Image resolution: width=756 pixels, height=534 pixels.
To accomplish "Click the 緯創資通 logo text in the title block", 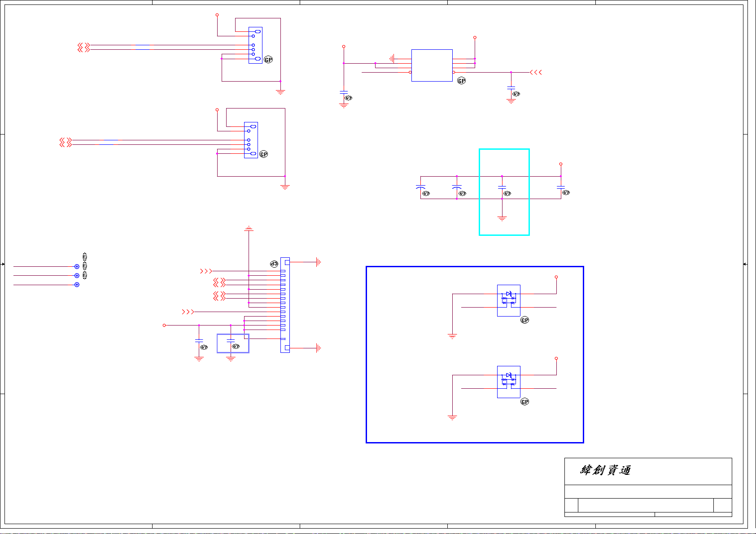I will click(605, 470).
